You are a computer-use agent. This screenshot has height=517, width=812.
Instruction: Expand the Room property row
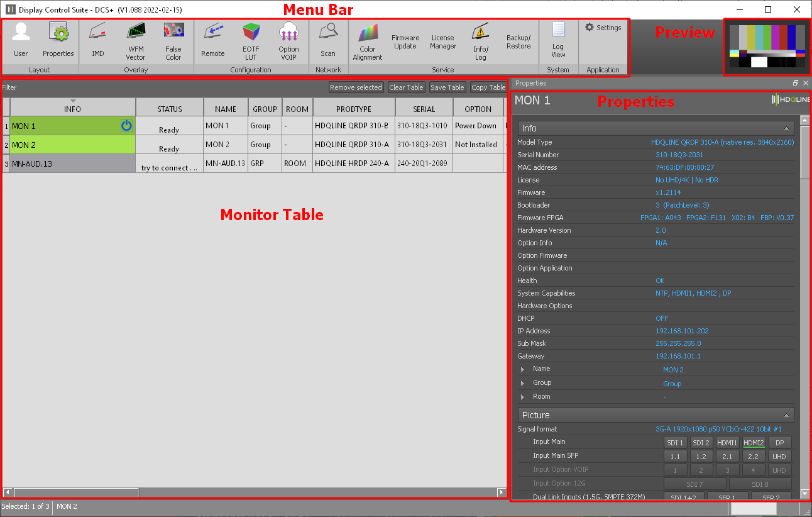[x=522, y=397]
